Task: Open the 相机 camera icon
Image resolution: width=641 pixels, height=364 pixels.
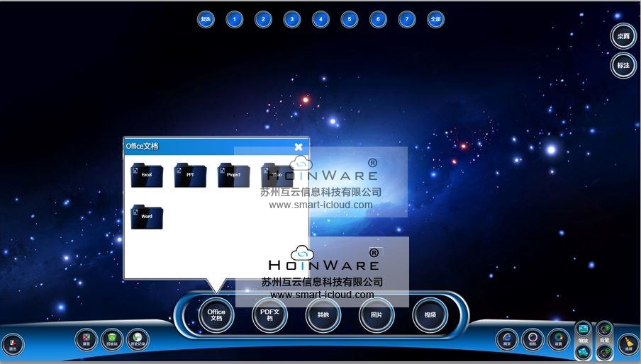Action: tap(533, 339)
